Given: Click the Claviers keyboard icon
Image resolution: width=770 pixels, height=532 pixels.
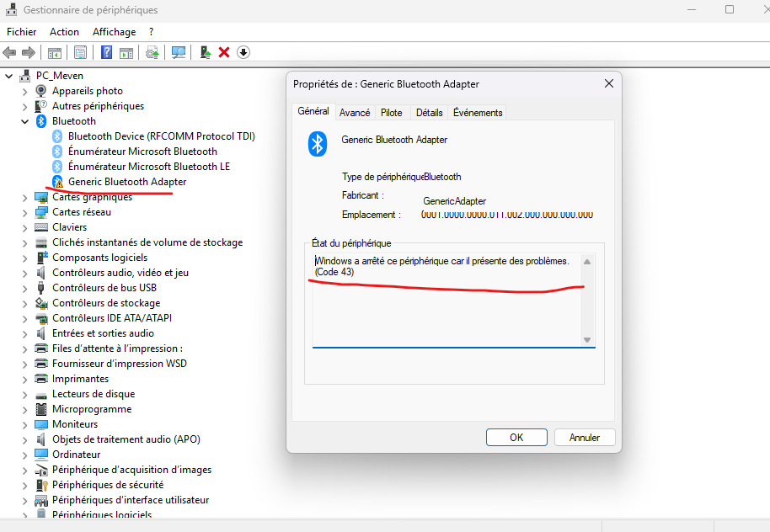Looking at the screenshot, I should click(41, 227).
